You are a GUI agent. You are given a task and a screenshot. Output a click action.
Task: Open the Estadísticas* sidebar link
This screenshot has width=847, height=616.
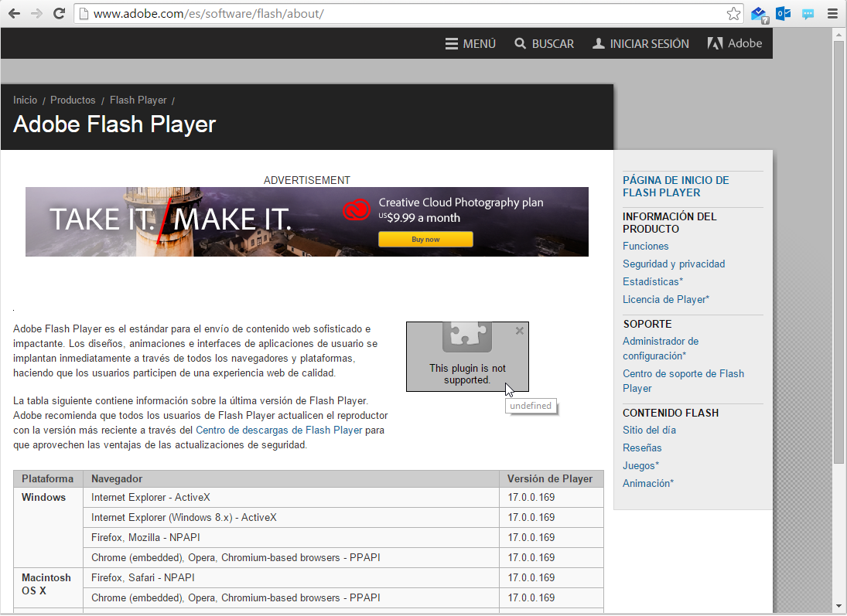coord(653,282)
